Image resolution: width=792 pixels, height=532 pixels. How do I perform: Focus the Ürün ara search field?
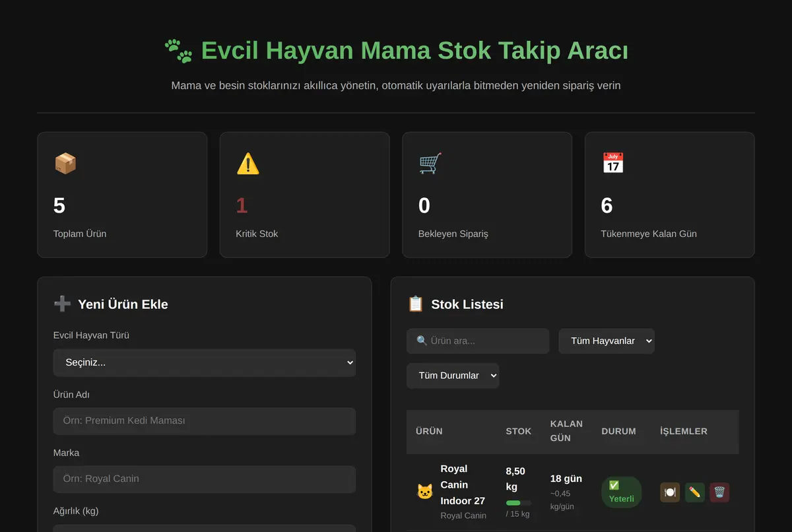(x=478, y=341)
